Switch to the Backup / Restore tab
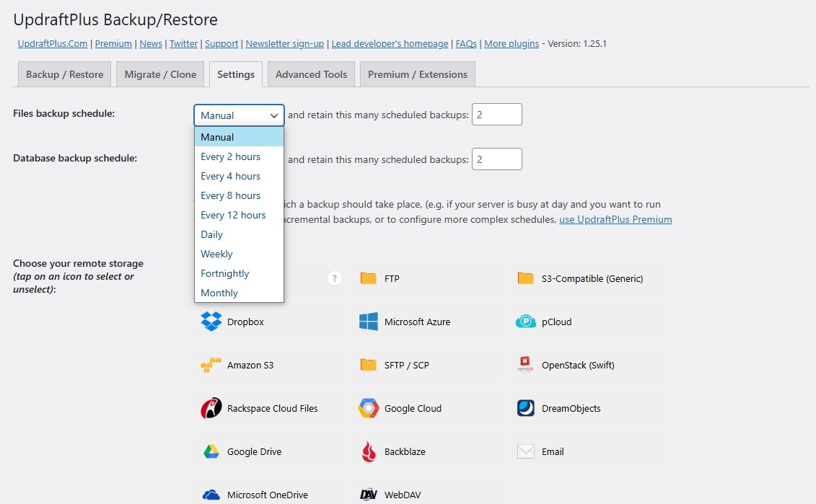The image size is (816, 504). click(x=64, y=74)
